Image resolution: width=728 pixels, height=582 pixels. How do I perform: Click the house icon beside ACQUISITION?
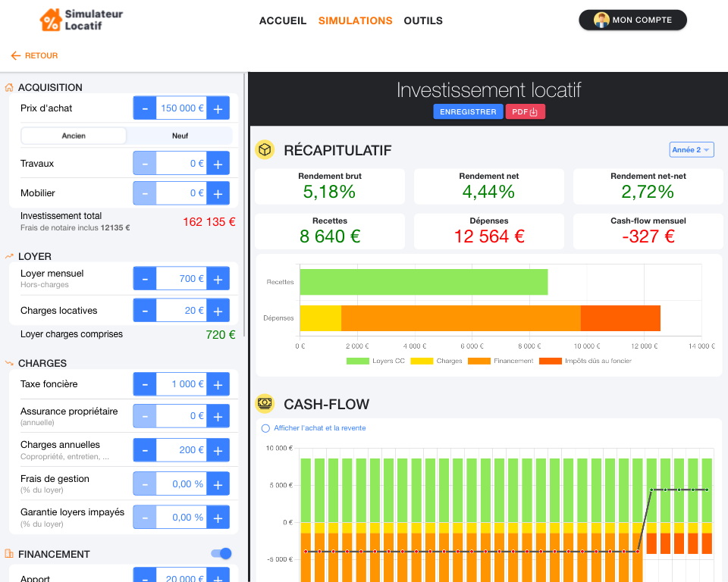click(9, 87)
